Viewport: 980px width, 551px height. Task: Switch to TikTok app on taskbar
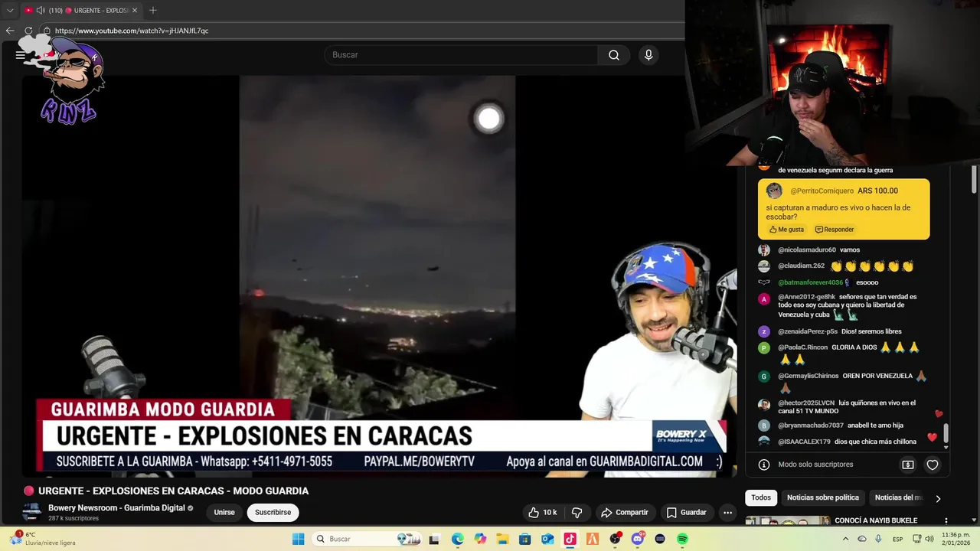(570, 539)
